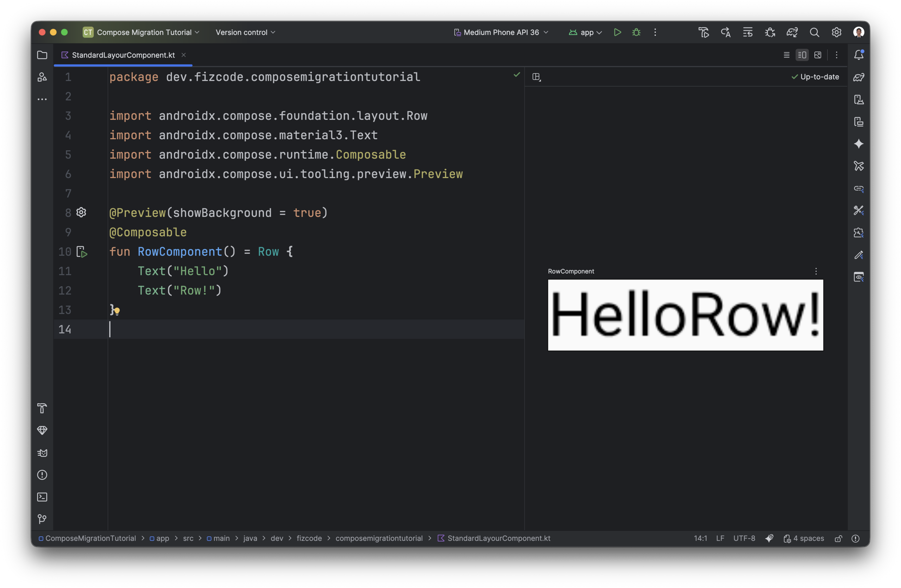This screenshot has width=901, height=588.
Task: Open Notifications bell icon
Action: pos(859,55)
